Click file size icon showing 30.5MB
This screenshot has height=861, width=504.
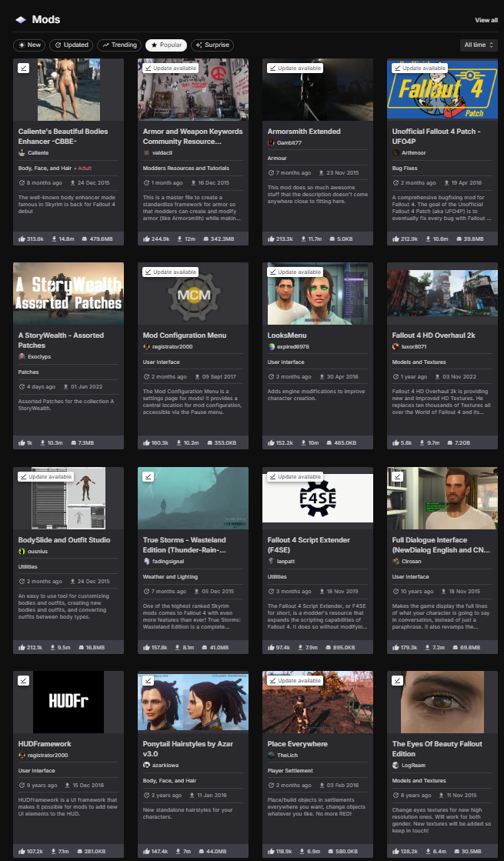(x=458, y=851)
